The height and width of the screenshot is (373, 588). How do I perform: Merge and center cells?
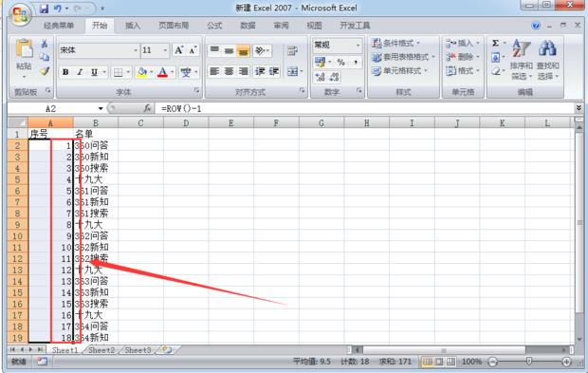click(x=292, y=71)
